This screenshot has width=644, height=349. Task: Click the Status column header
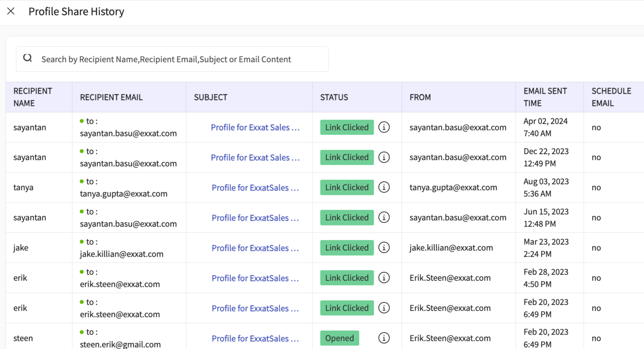(x=334, y=98)
